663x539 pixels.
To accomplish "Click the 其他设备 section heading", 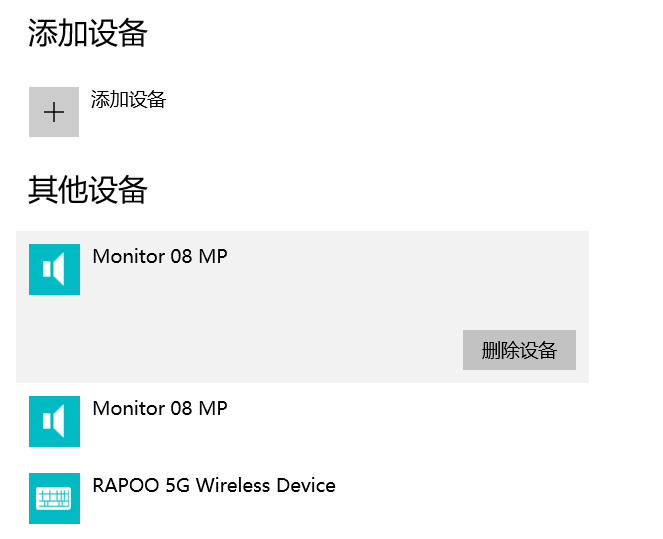I will coord(88,190).
